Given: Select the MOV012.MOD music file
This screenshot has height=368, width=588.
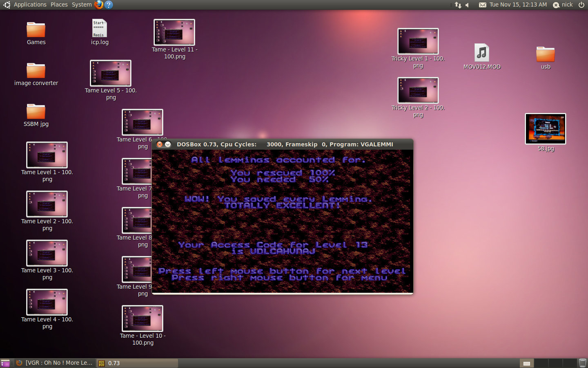Looking at the screenshot, I should [482, 53].
